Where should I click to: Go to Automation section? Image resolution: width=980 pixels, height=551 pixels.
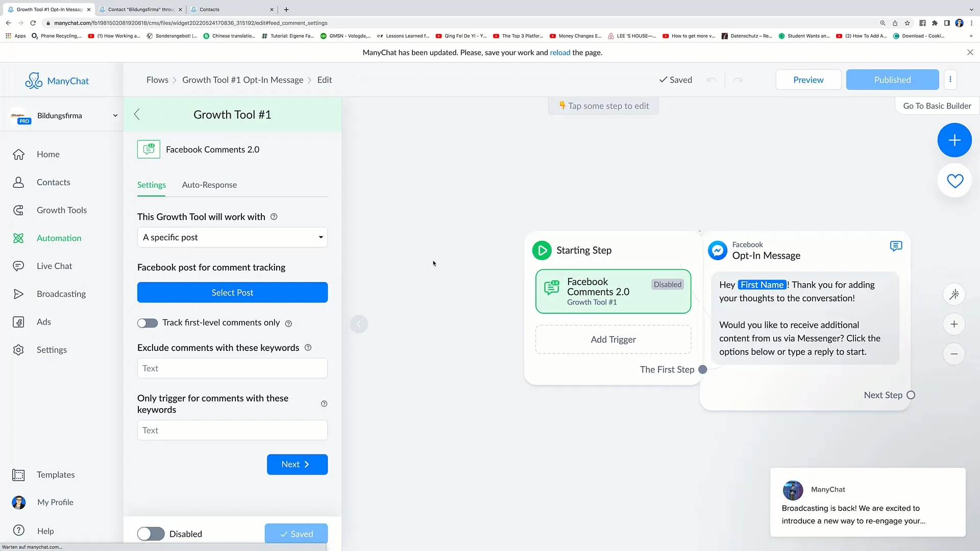coord(59,238)
